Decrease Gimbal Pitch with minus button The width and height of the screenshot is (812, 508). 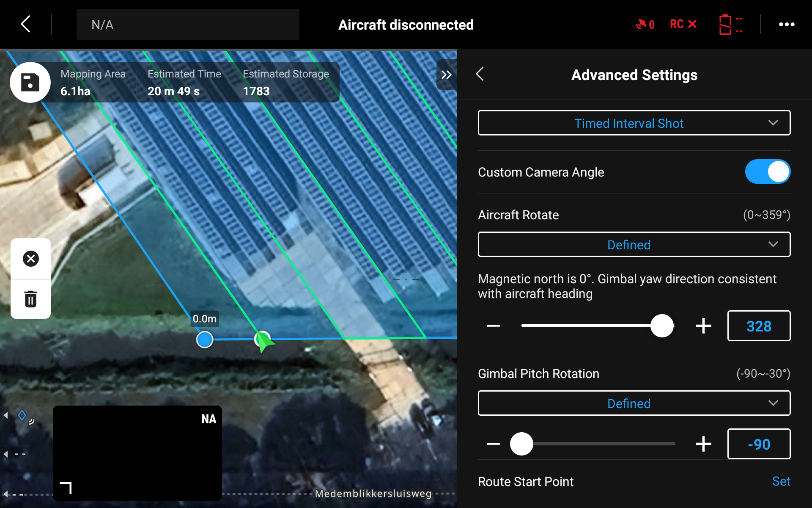(493, 444)
